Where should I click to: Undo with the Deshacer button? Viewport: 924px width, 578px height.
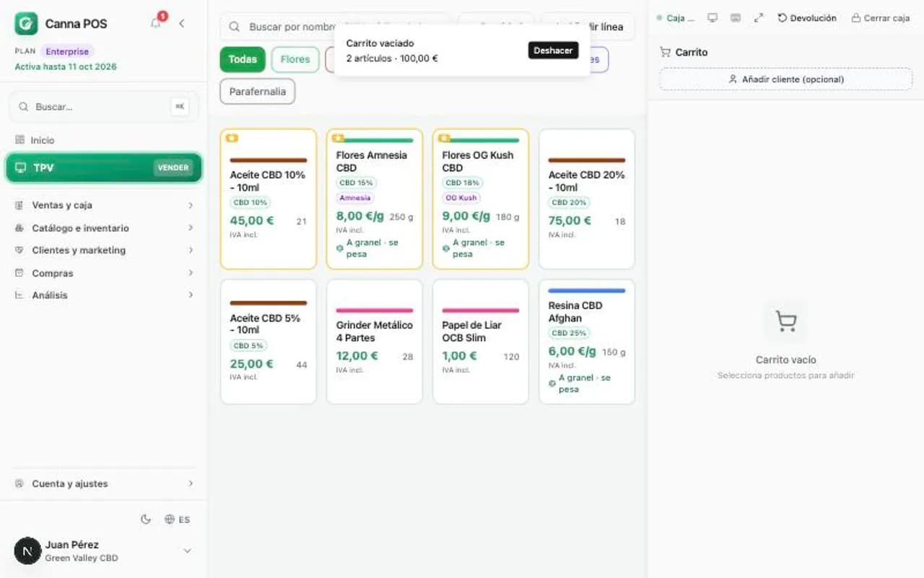[x=553, y=51]
